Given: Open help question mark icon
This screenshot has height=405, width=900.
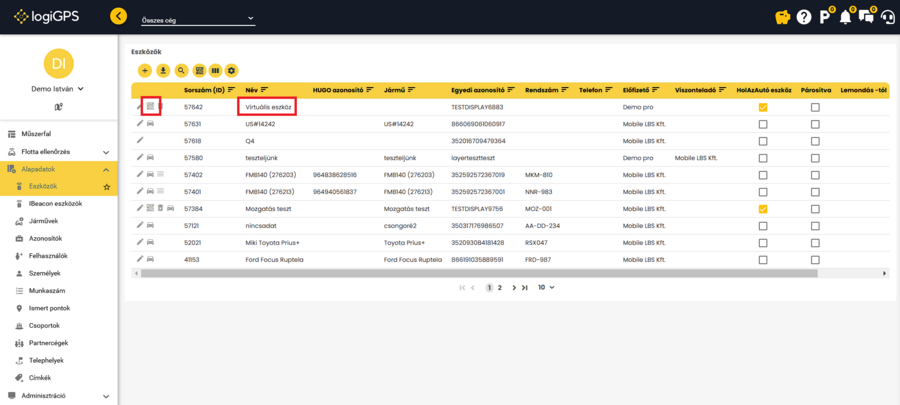Looking at the screenshot, I should pos(804,17).
